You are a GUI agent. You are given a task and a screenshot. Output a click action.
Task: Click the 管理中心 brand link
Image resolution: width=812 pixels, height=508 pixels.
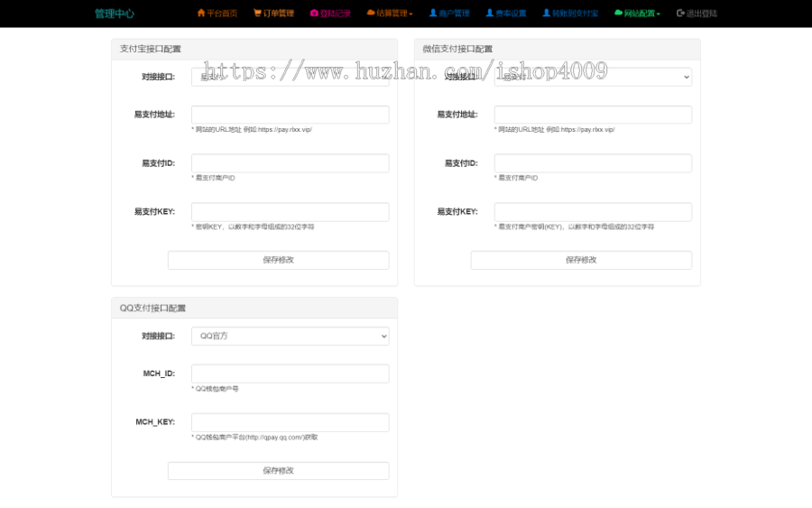point(114,14)
